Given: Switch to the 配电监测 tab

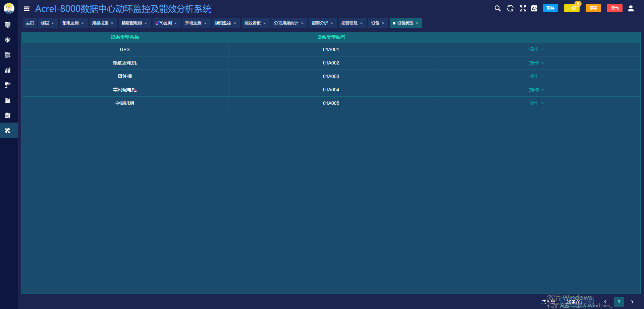Looking at the screenshot, I should 70,23.
